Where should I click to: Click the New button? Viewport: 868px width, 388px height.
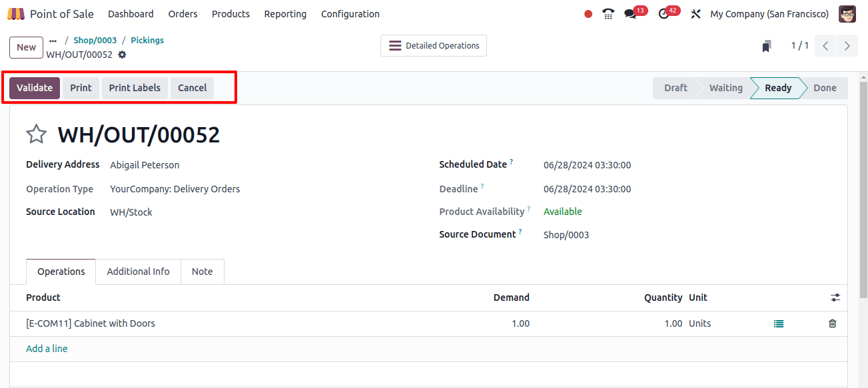point(27,47)
